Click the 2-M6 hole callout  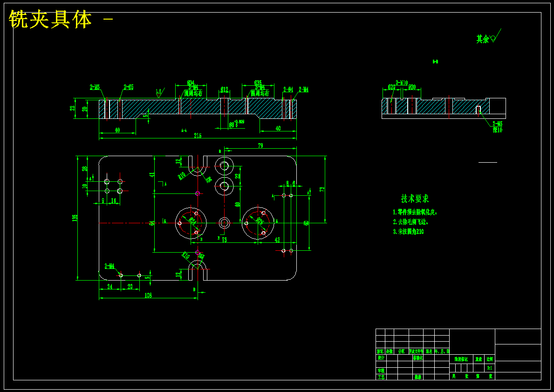coord(95,87)
